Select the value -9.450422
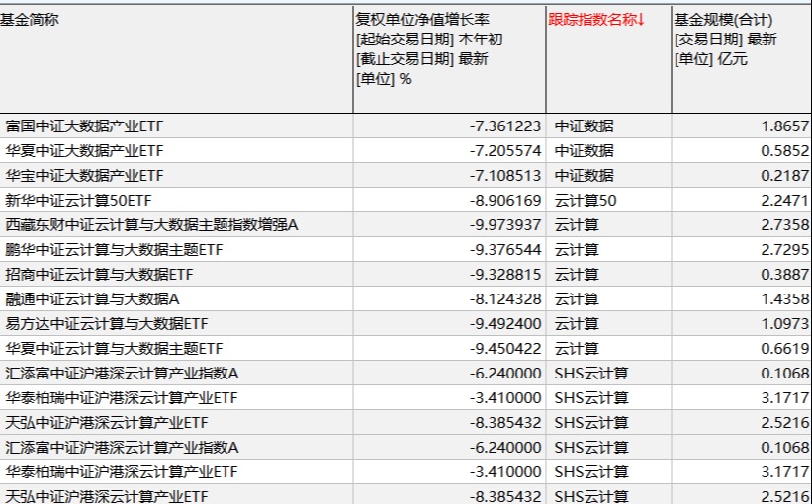 (505, 348)
